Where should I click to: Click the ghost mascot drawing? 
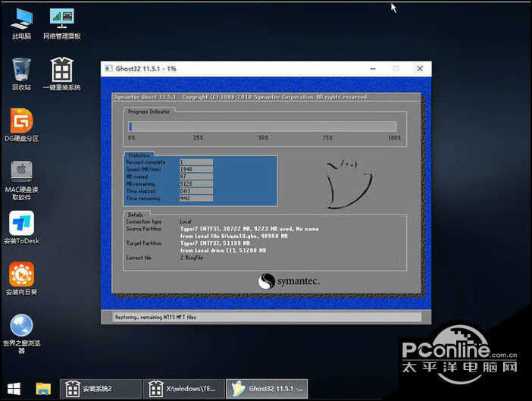(x=349, y=183)
